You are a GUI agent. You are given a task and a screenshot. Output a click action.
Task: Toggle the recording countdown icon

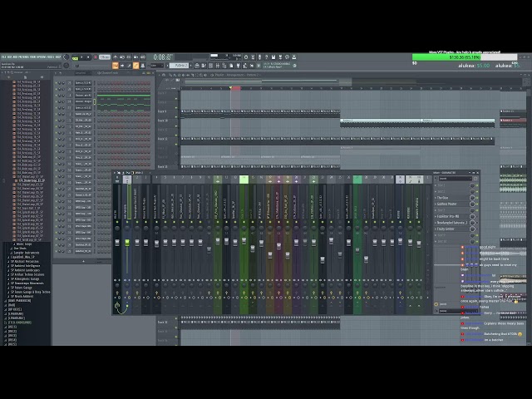(x=129, y=57)
